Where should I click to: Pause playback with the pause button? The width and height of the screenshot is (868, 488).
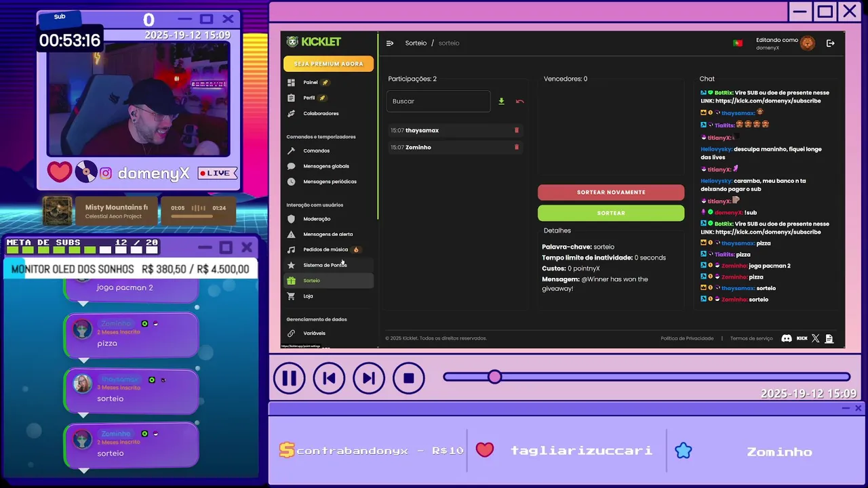tap(290, 378)
